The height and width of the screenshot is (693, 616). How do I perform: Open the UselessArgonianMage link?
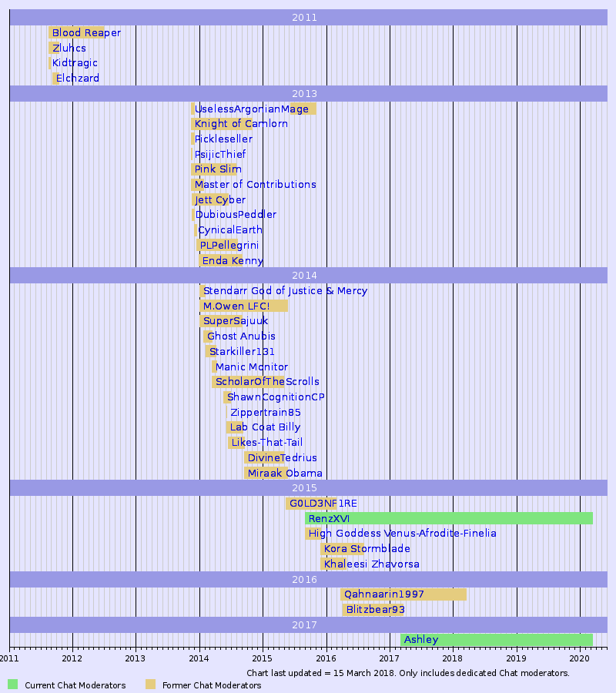tap(250, 109)
